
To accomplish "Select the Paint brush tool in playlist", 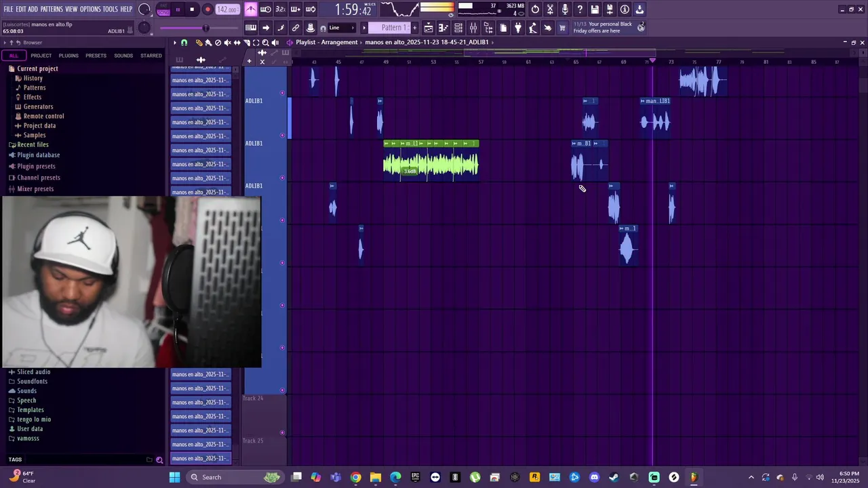I will [x=208, y=43].
